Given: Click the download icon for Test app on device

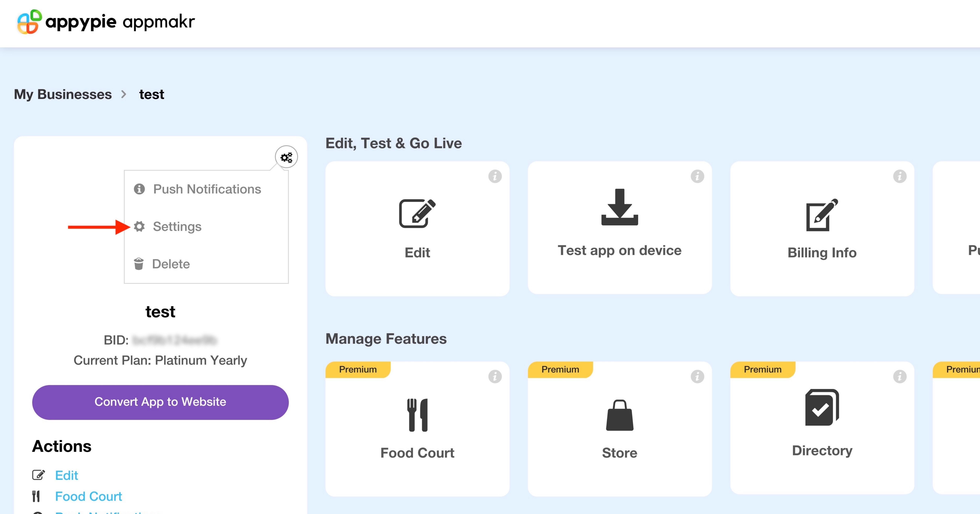Looking at the screenshot, I should (620, 207).
